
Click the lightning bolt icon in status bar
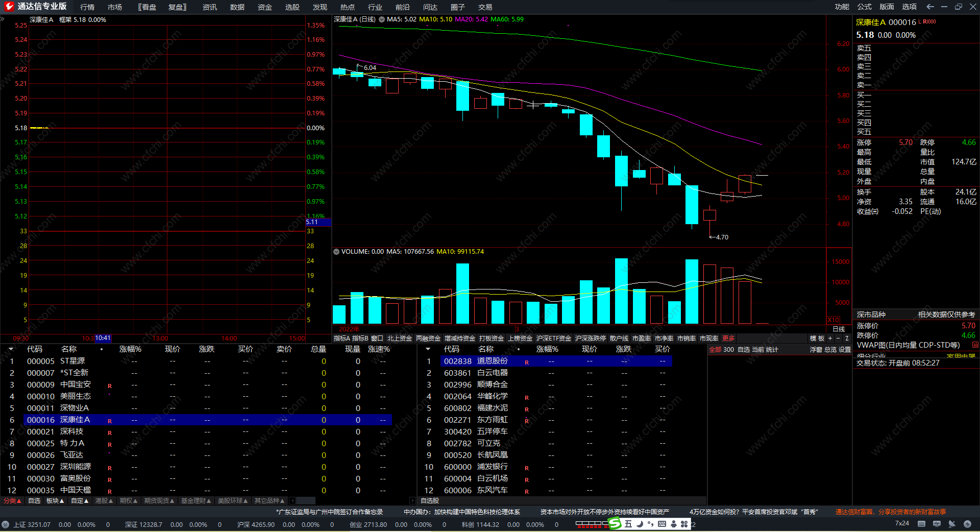967,524
